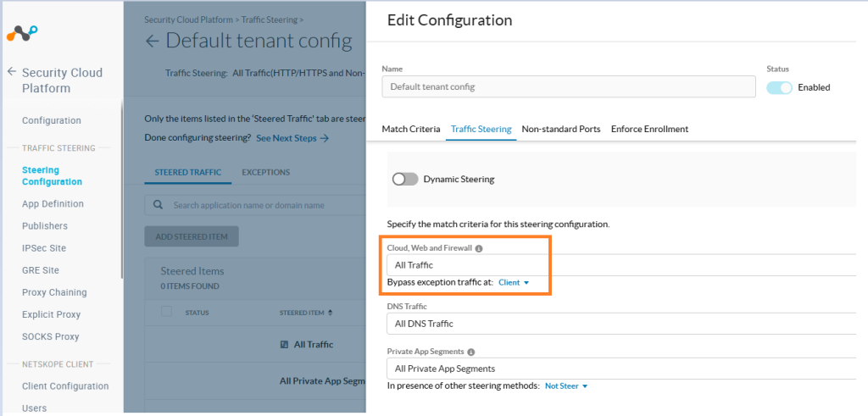
Task: Follow the See Next Steps link
Action: [x=292, y=138]
